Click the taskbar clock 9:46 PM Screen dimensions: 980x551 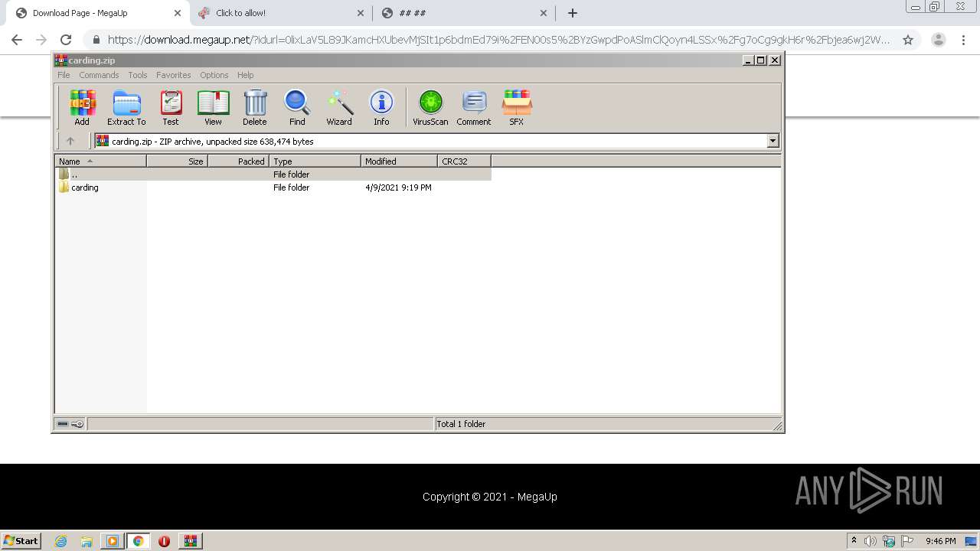941,541
